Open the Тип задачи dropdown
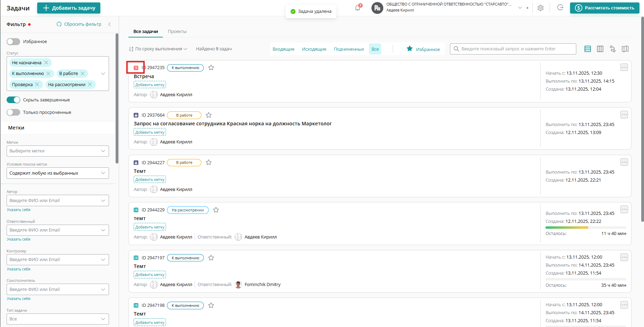The width and height of the screenshot is (644, 327). click(x=58, y=319)
